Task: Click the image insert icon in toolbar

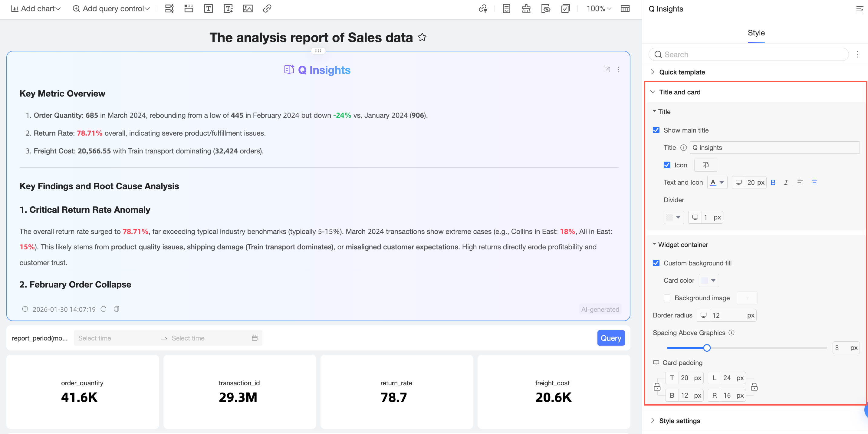Action: coord(248,9)
